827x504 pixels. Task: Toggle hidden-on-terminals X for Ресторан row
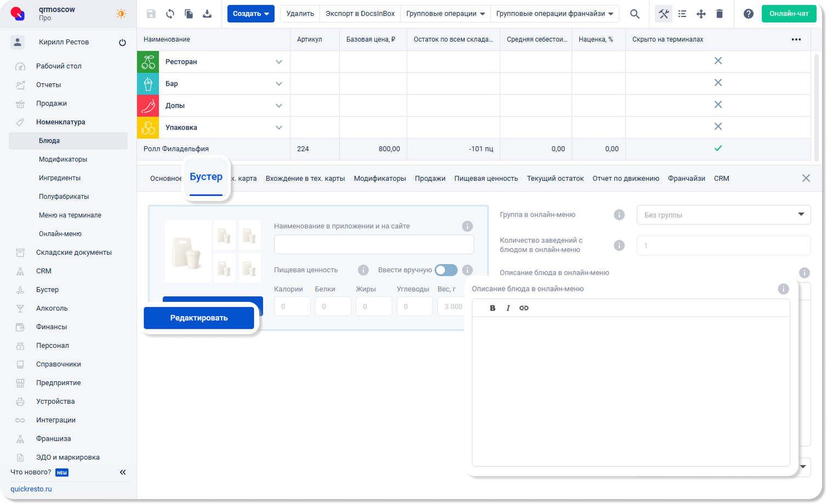click(718, 61)
